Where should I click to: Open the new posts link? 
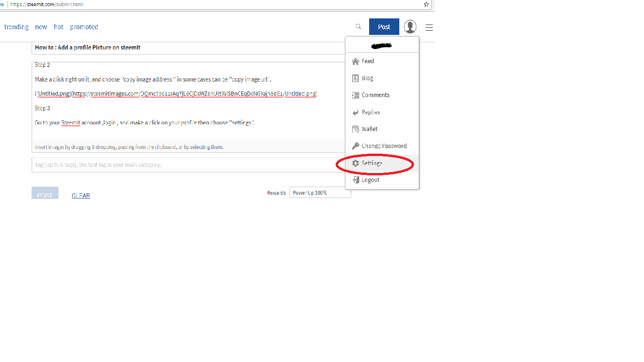(41, 27)
